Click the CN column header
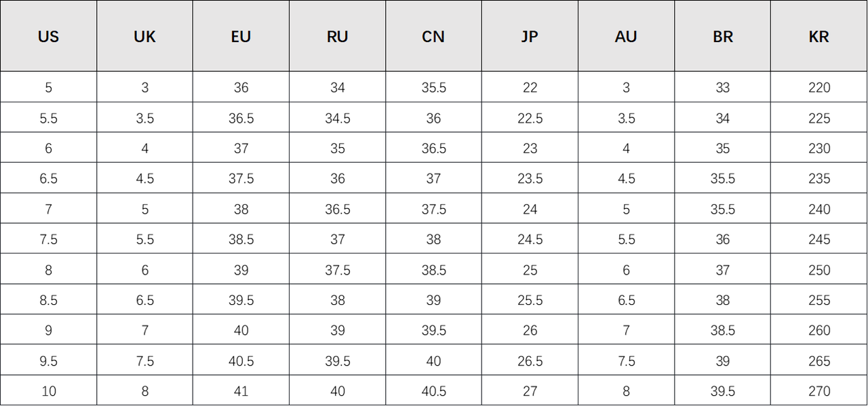 tap(433, 37)
